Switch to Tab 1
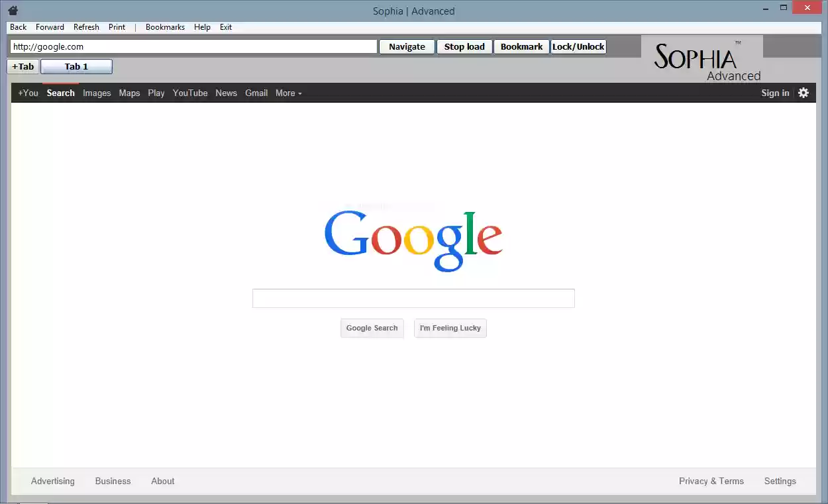828x504 pixels. click(x=76, y=66)
